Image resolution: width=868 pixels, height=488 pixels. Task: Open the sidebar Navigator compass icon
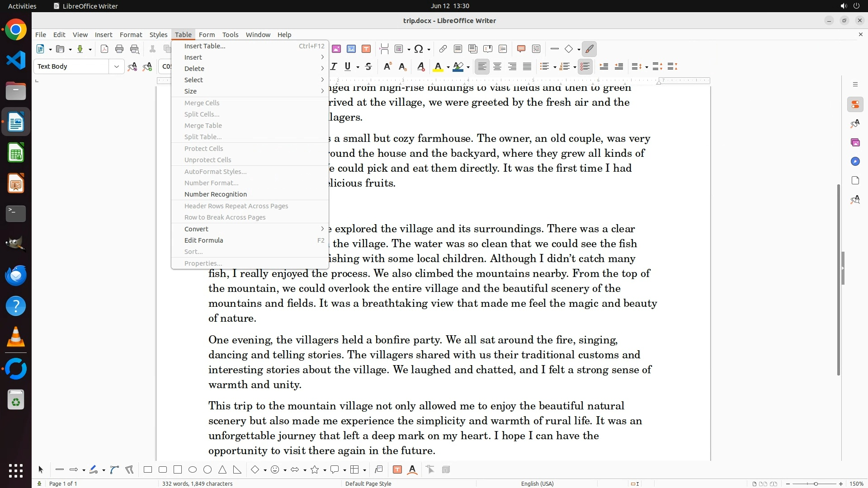[855, 161]
